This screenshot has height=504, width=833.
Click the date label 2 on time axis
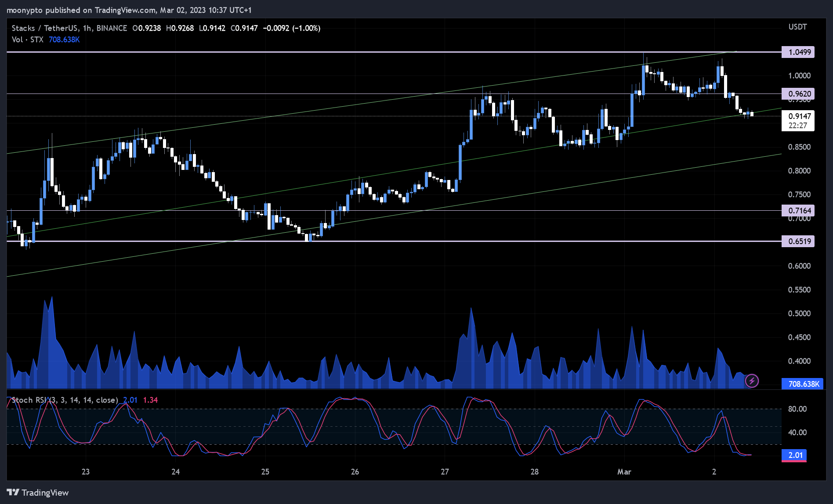[x=714, y=472]
